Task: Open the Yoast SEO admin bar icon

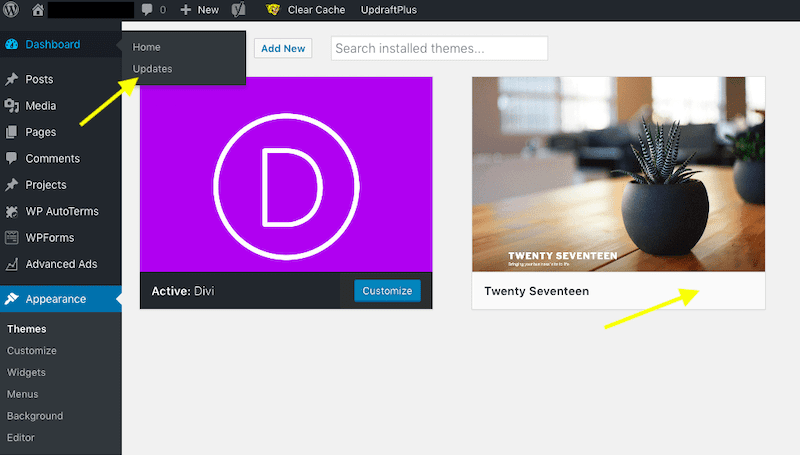Action: coord(239,10)
